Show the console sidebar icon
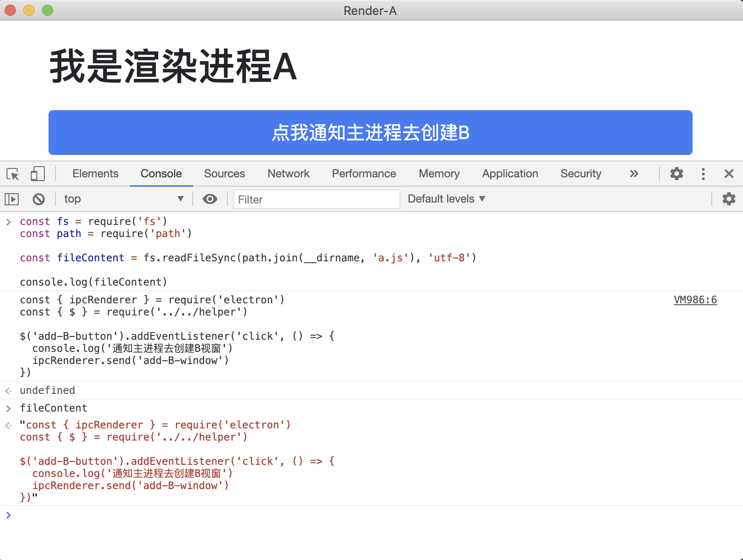 12,199
